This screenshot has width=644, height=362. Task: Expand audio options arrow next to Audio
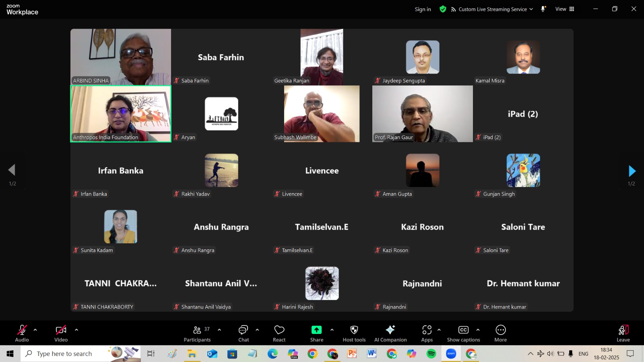tap(35, 330)
